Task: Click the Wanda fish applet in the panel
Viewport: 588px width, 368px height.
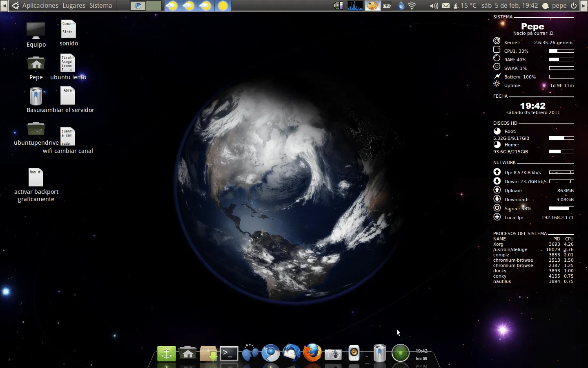Action: 373,5
